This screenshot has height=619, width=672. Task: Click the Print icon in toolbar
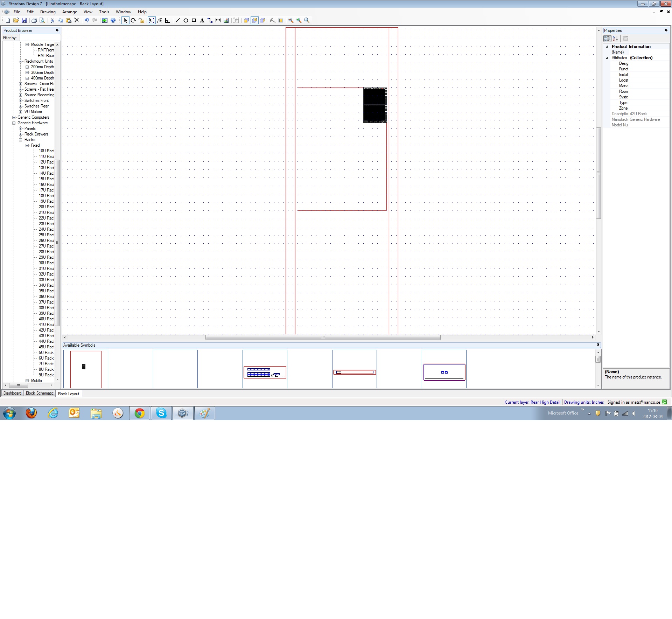point(34,21)
